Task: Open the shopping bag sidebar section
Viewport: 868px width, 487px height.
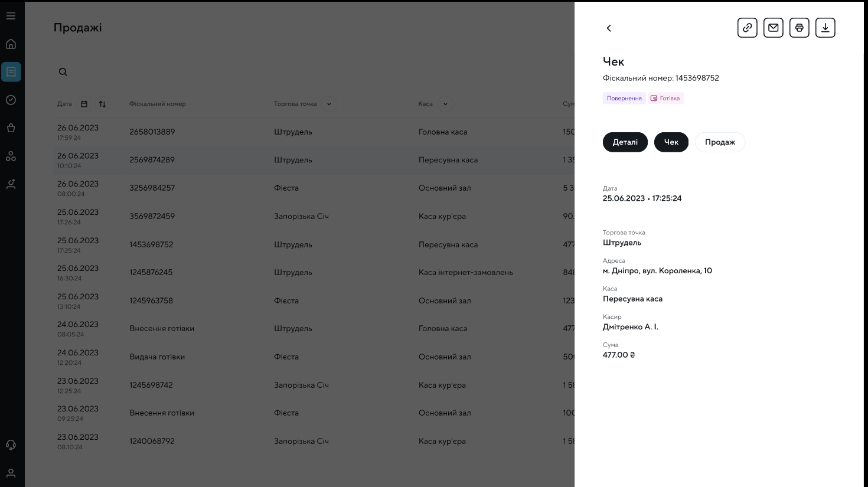Action: click(11, 128)
